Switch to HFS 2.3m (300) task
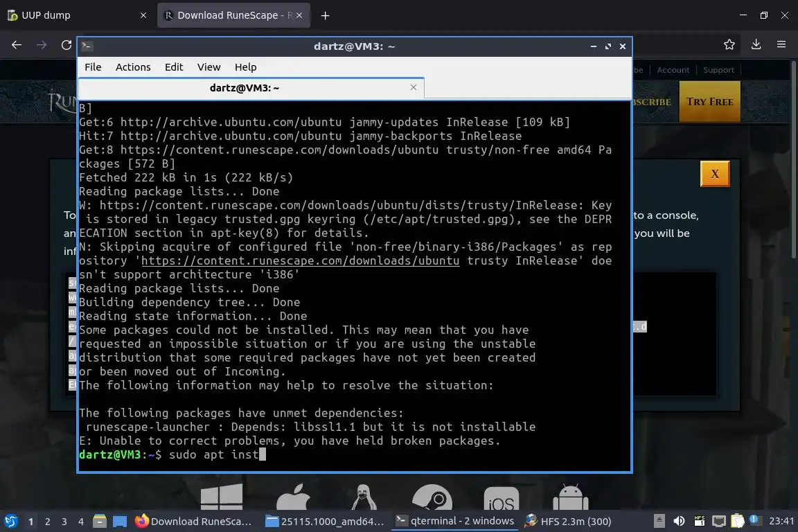 point(568,522)
